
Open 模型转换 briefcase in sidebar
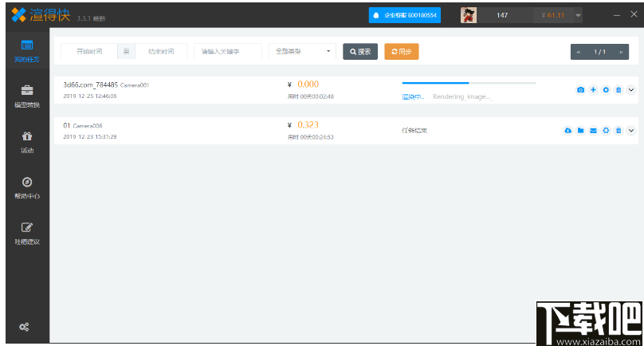pos(27,96)
